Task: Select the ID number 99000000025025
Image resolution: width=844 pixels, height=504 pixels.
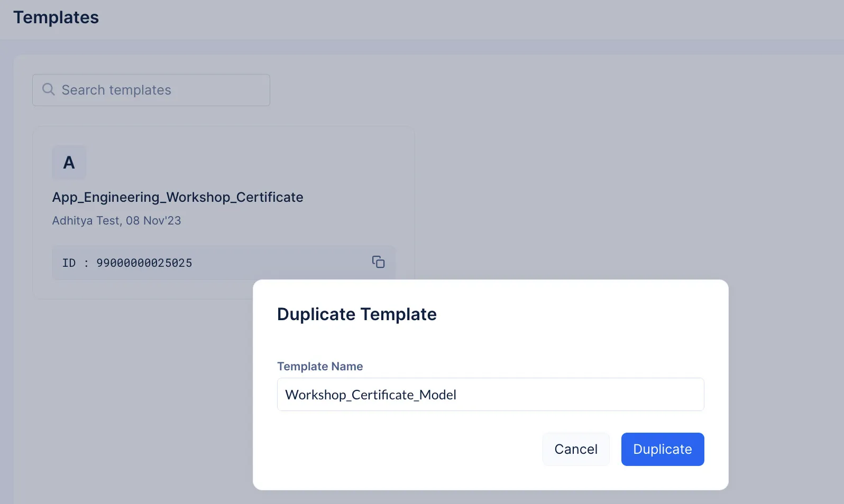Action: (144, 263)
